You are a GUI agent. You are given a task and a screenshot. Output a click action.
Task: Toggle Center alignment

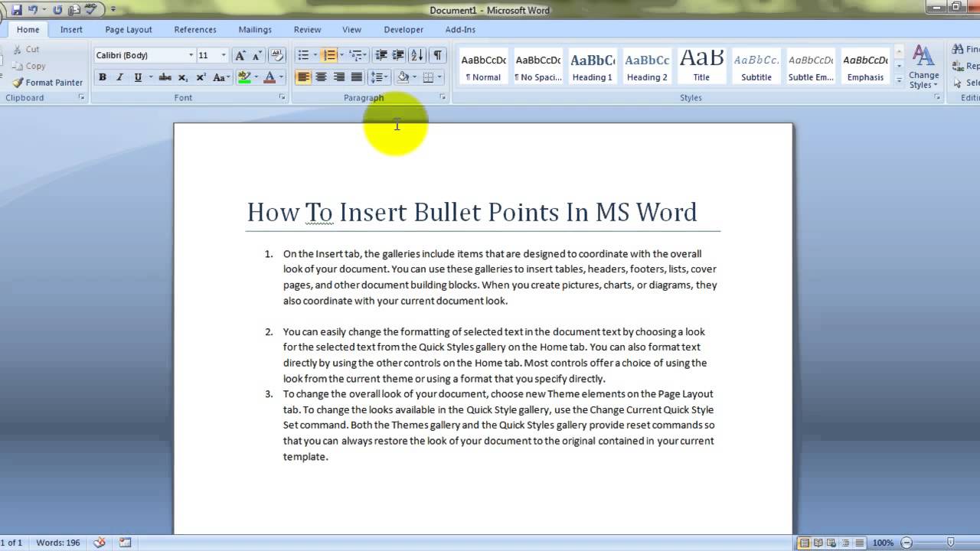point(321,77)
